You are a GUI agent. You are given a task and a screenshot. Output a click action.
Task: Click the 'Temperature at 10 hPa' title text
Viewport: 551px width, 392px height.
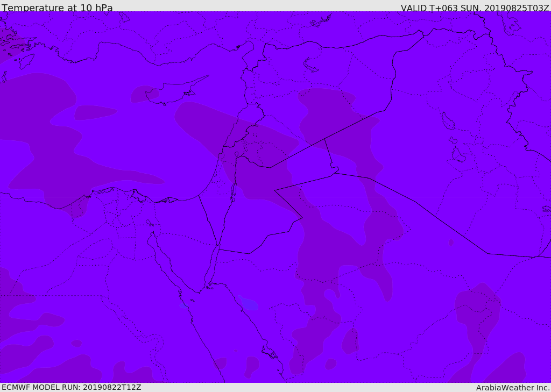[x=57, y=7]
